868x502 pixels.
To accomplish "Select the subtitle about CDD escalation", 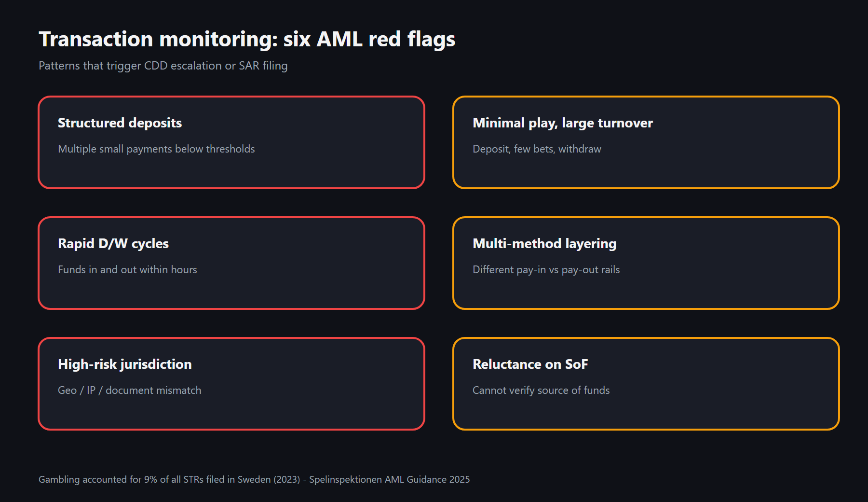I will [x=163, y=66].
